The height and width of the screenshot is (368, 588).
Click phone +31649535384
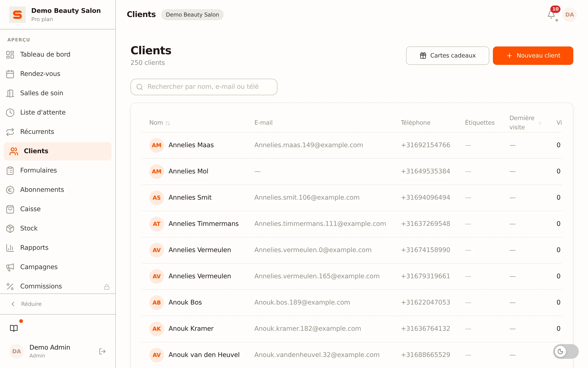click(425, 171)
